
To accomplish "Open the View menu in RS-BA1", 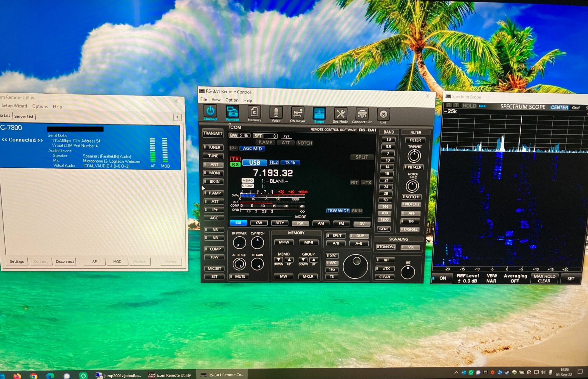I will pyautogui.click(x=216, y=100).
